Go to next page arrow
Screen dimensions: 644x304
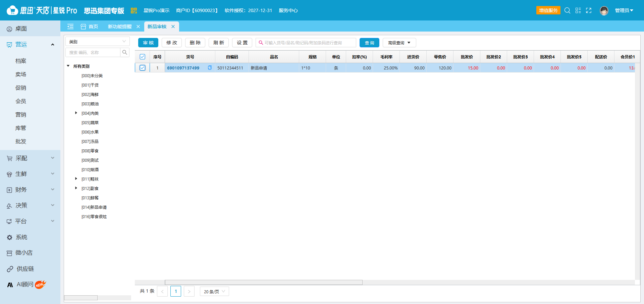coord(189,291)
